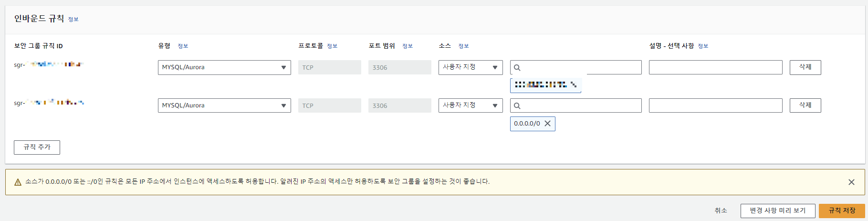Click the 보안 그룹 규칙 ID column header
The width and height of the screenshot is (868, 221).
coord(38,46)
